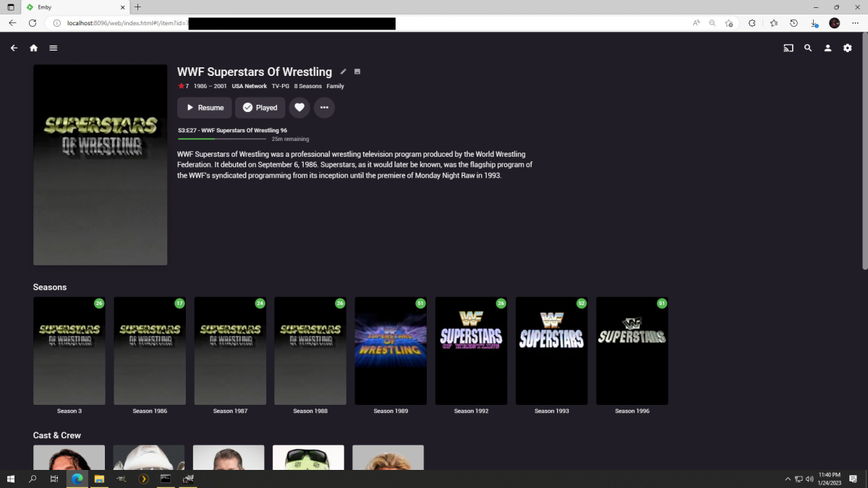Viewport: 868px width, 488px height.
Task: Open the USA Network link
Action: (250, 86)
